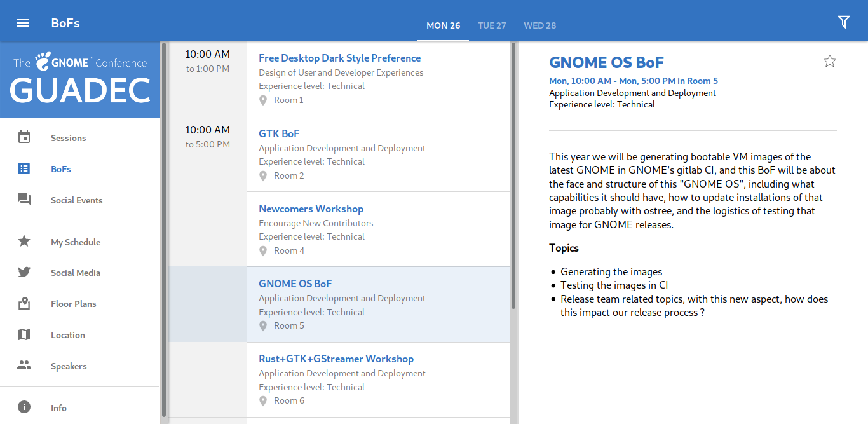Click 'Room 4' label under Newcomers Workshop
Viewport: 868px width, 424px height.
[x=289, y=250]
